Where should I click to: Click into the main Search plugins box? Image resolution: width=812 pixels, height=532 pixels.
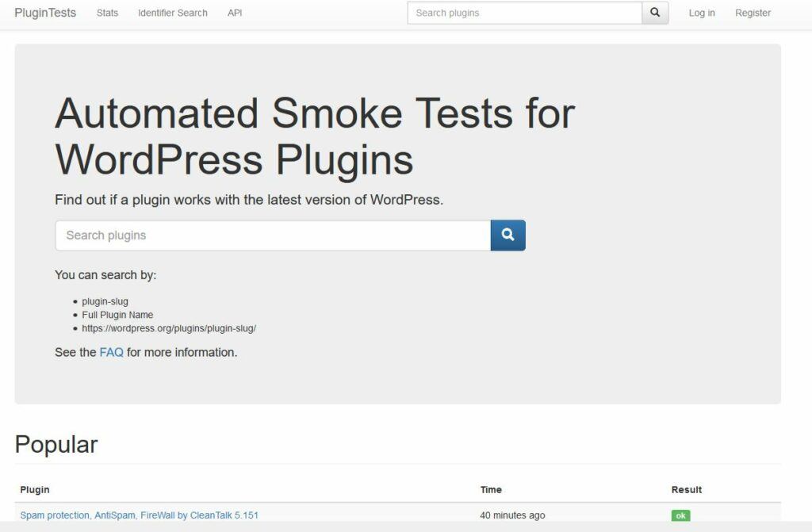pyautogui.click(x=273, y=235)
